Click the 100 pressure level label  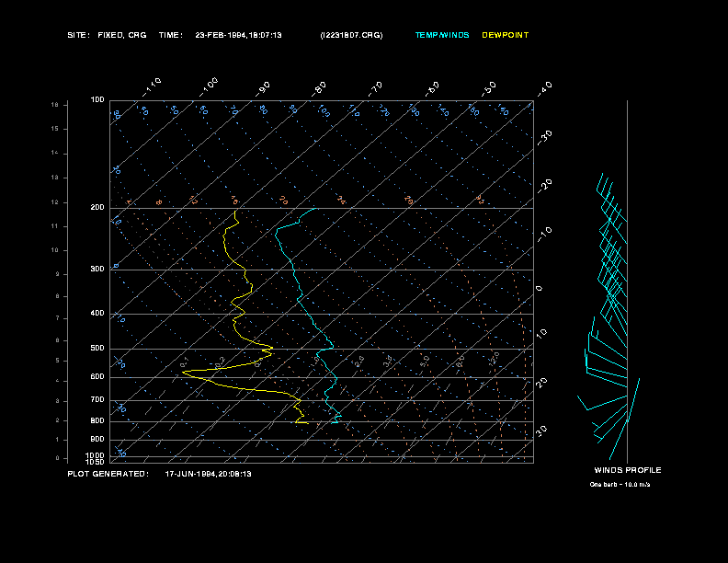coord(97,100)
